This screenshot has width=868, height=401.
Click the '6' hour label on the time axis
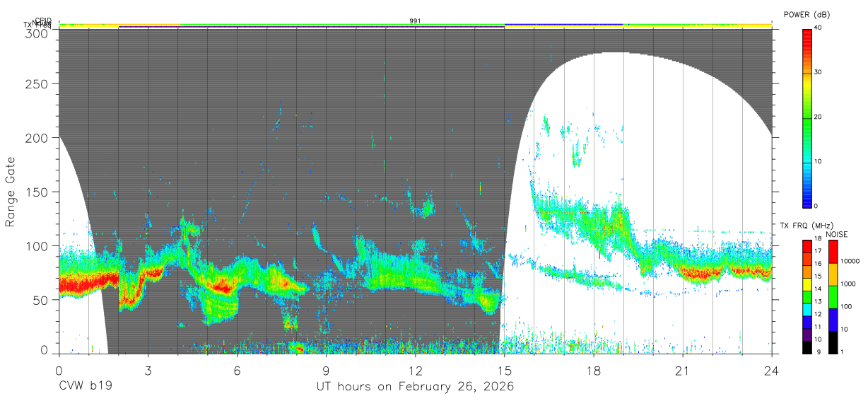237,371
